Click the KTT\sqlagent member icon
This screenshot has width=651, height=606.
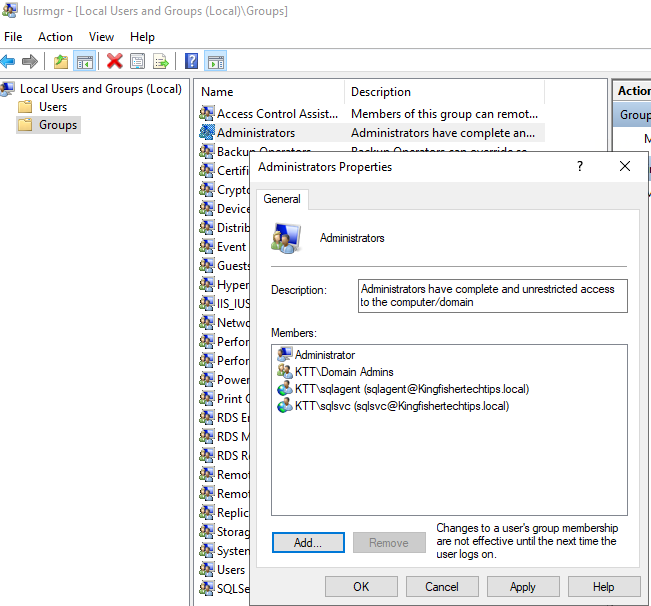284,389
